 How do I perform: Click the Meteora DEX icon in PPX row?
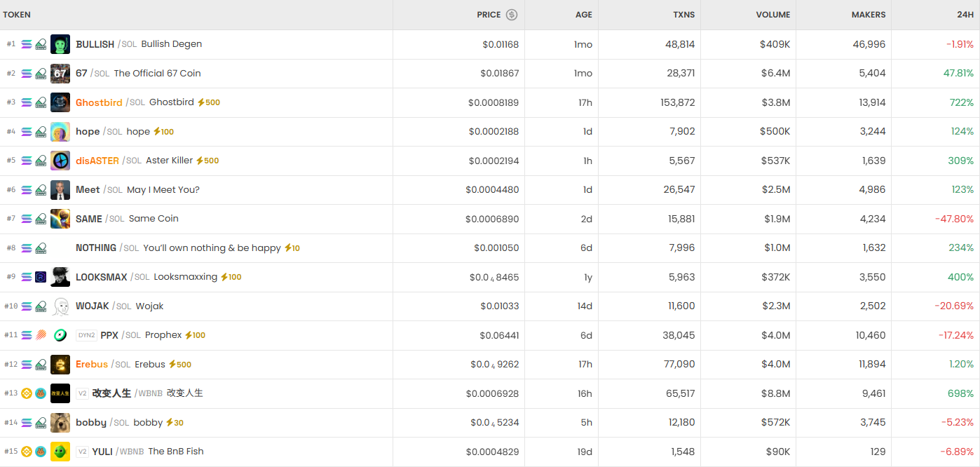[x=41, y=335]
